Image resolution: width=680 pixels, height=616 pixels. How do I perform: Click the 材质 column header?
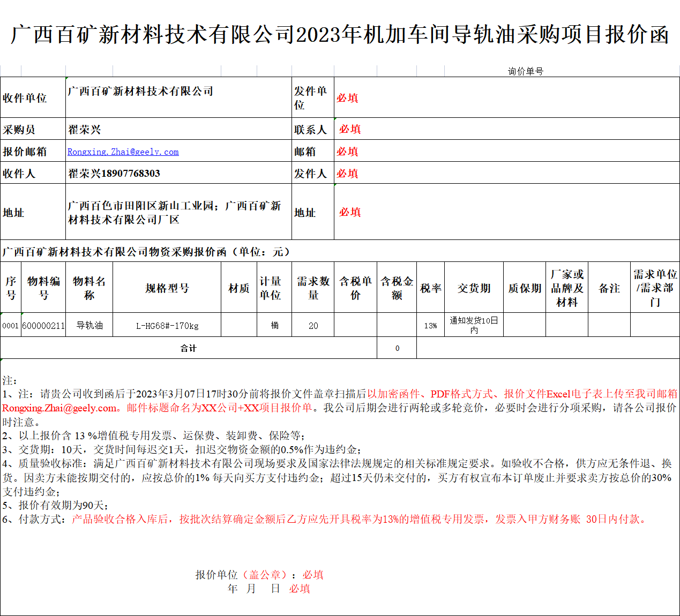239,288
